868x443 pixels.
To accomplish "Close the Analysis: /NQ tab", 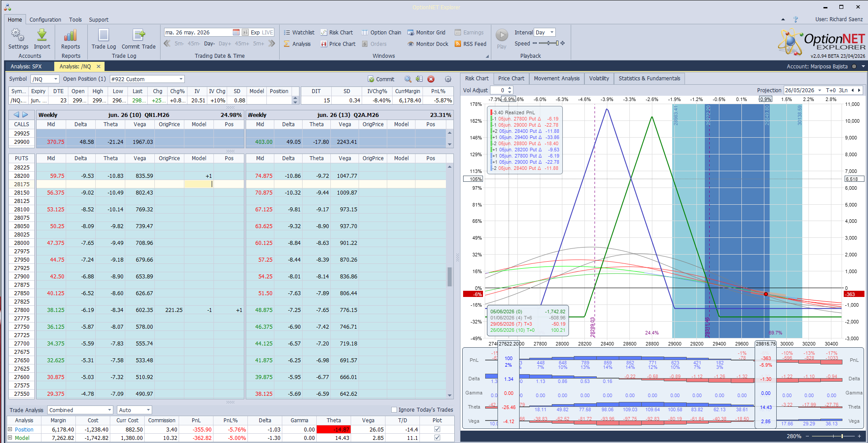I will pyautogui.click(x=98, y=67).
